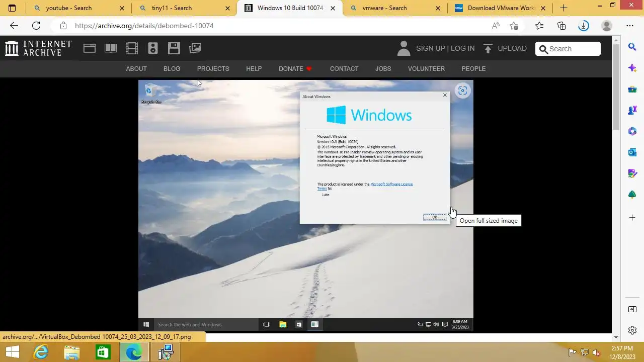Open the Video film-strip icon
Viewport: 644px width, 362px height.
pyautogui.click(x=132, y=48)
